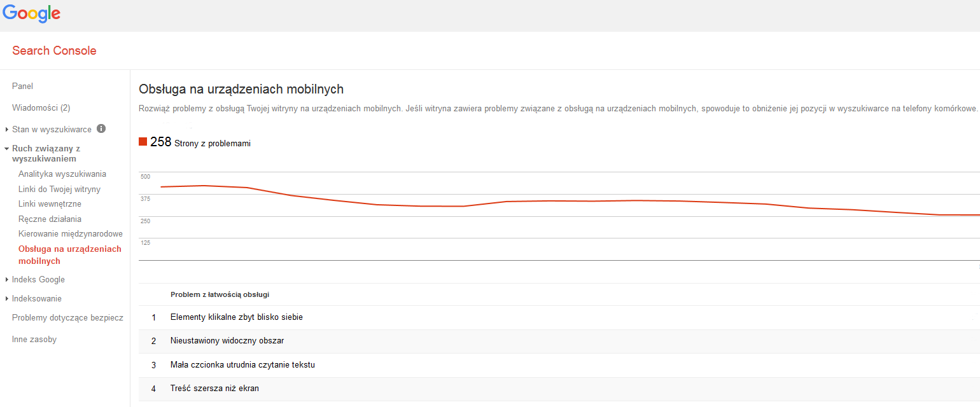Click the 375 label on the chart axis
This screenshot has width=980, height=407.
[145, 198]
